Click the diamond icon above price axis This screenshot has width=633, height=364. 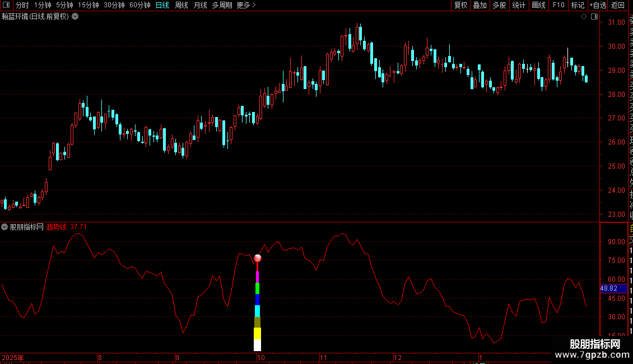pyautogui.click(x=584, y=17)
